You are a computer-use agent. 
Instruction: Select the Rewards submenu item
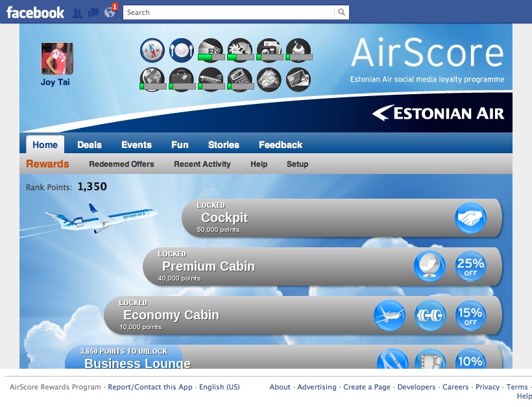click(47, 164)
